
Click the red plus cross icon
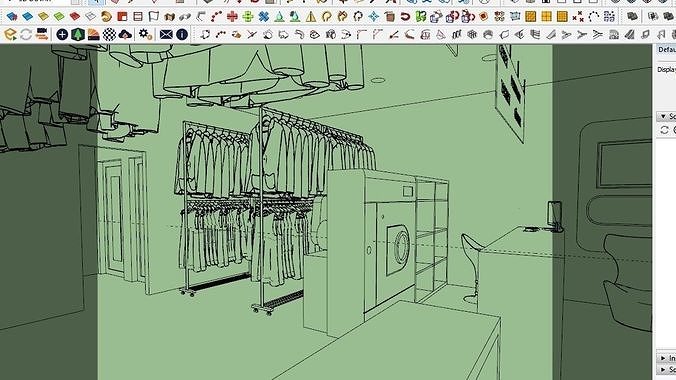point(232,17)
